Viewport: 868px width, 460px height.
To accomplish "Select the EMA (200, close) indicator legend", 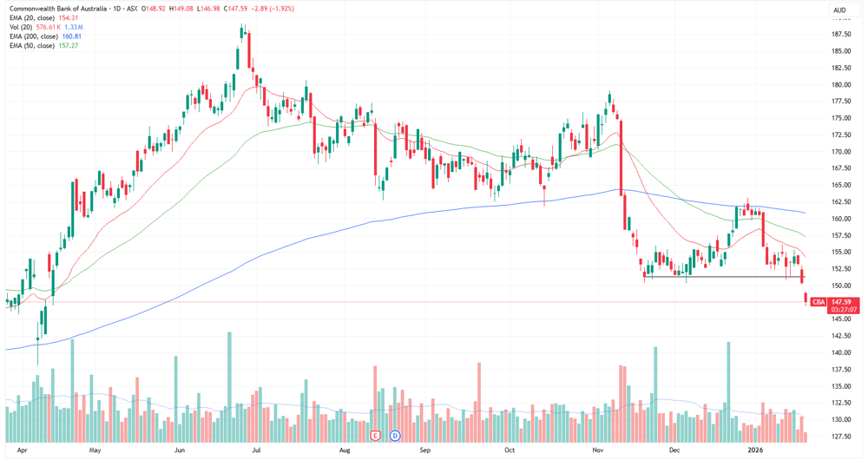I will tap(35, 36).
